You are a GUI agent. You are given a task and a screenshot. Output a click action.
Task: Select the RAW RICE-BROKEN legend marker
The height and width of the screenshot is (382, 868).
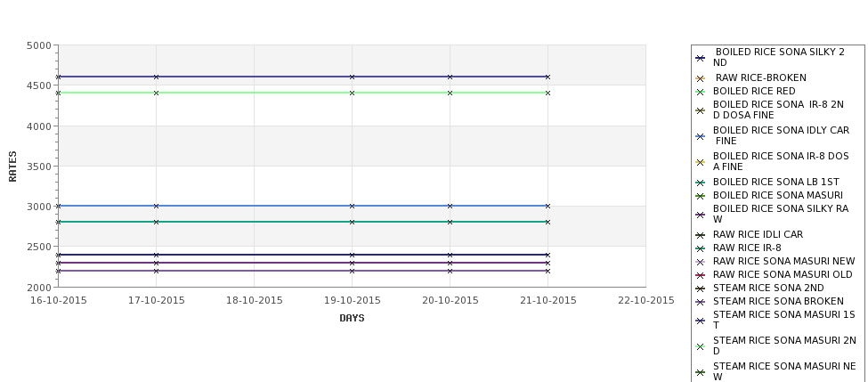tap(700, 78)
